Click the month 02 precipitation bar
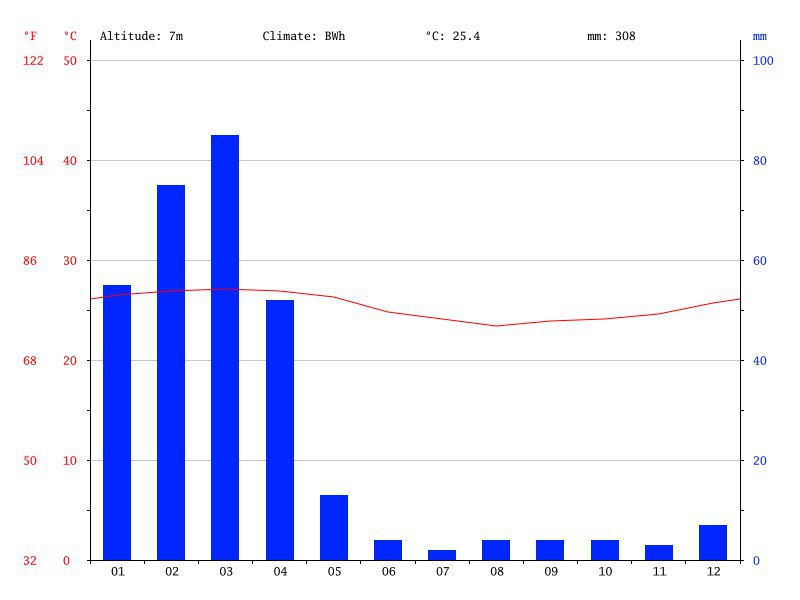 coord(171,372)
